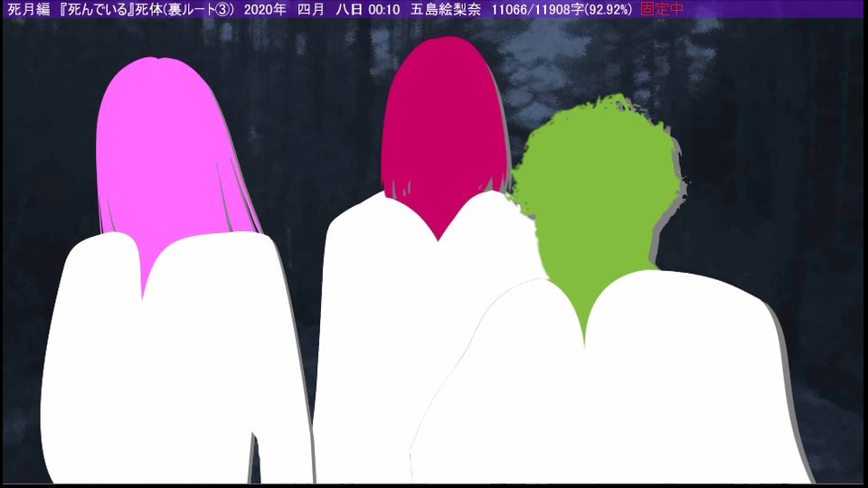Screen dimensions: 868x488
Task: Click the 00:10 time display
Action: tap(384, 9)
